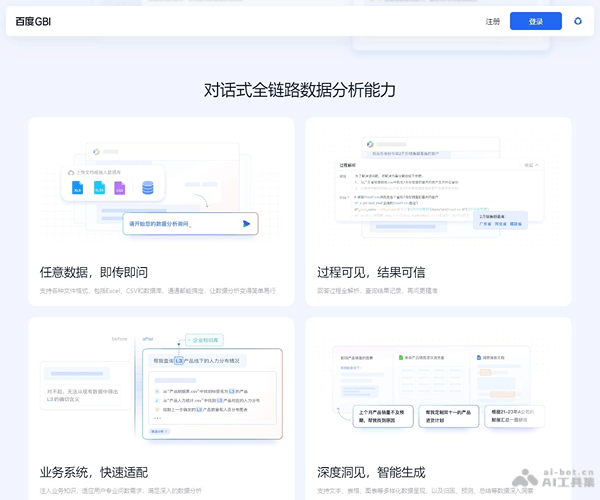The height and width of the screenshot is (500, 600).
Task: Click the blue hexagon icon beside 登录
Action: 577,21
